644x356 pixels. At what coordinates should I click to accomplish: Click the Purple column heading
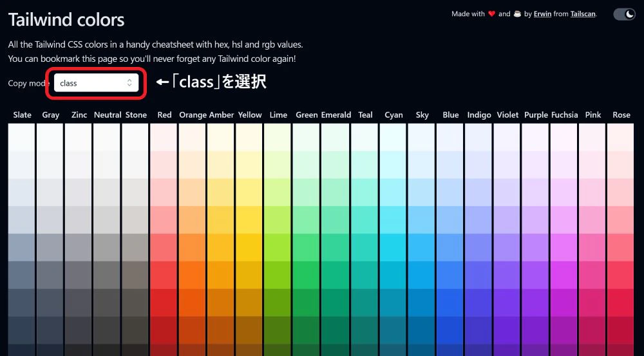(536, 115)
